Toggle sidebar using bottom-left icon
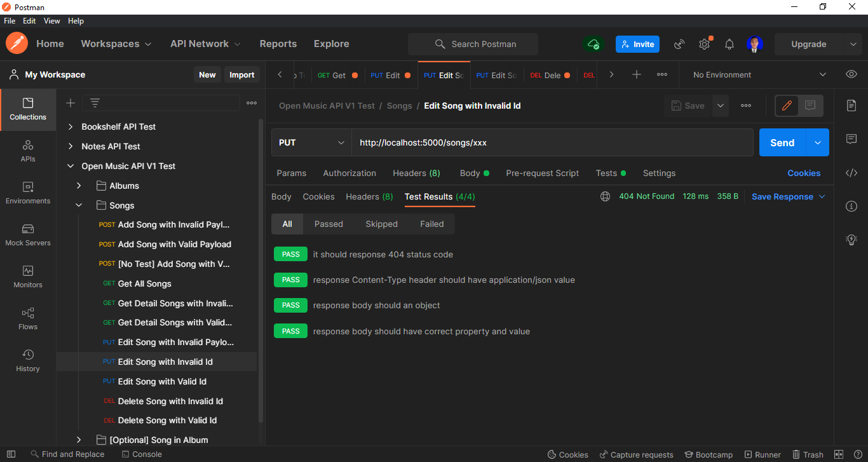 (x=11, y=454)
